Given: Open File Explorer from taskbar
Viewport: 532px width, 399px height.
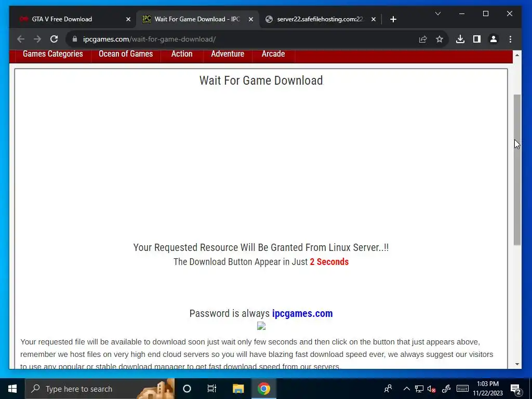Looking at the screenshot, I should [238, 389].
